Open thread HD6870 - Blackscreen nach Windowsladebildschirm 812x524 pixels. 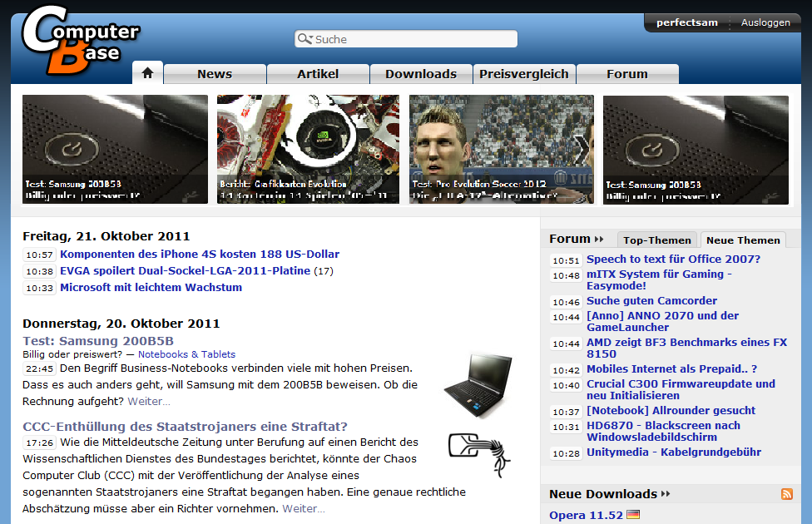pos(663,431)
